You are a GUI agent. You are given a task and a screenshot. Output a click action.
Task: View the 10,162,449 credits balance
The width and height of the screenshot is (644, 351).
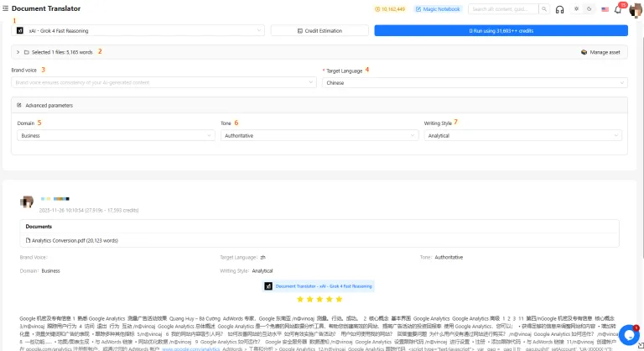(x=390, y=9)
